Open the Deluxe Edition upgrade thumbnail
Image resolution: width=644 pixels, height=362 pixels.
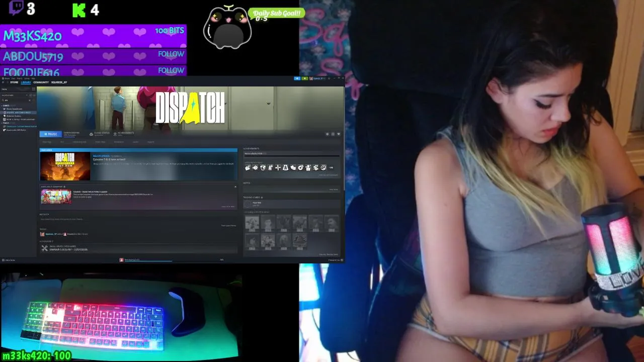coord(56,197)
